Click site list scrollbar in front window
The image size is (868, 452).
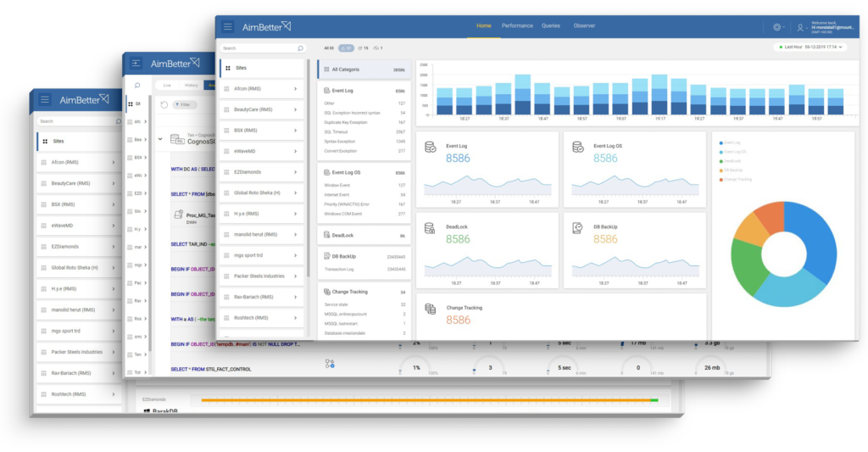pos(309,166)
